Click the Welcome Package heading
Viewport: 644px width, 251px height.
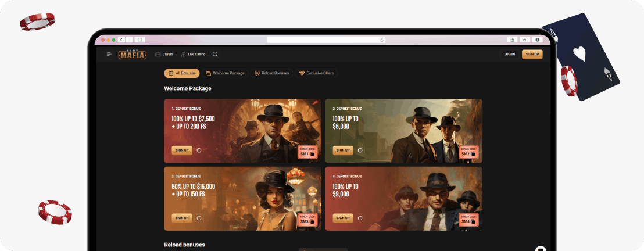[188, 88]
